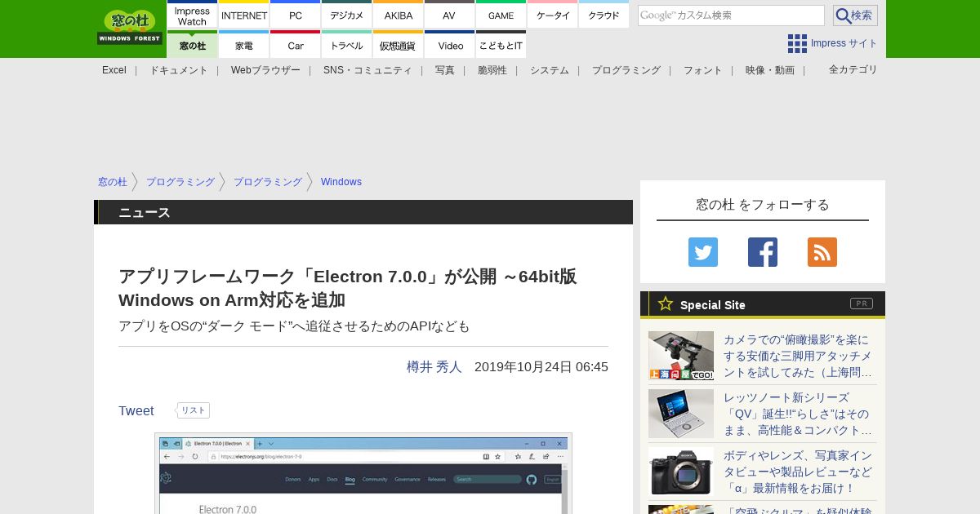This screenshot has height=514, width=980.
Task: Click the 窓の杜 breadcrumb link
Action: (x=113, y=182)
